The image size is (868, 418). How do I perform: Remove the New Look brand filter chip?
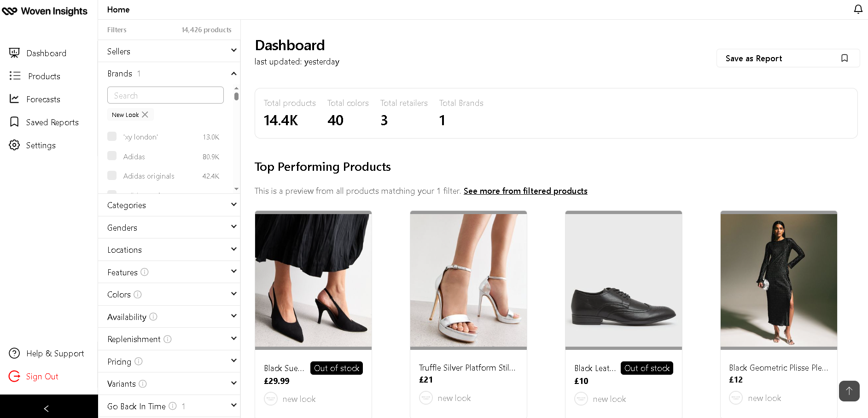coord(145,115)
